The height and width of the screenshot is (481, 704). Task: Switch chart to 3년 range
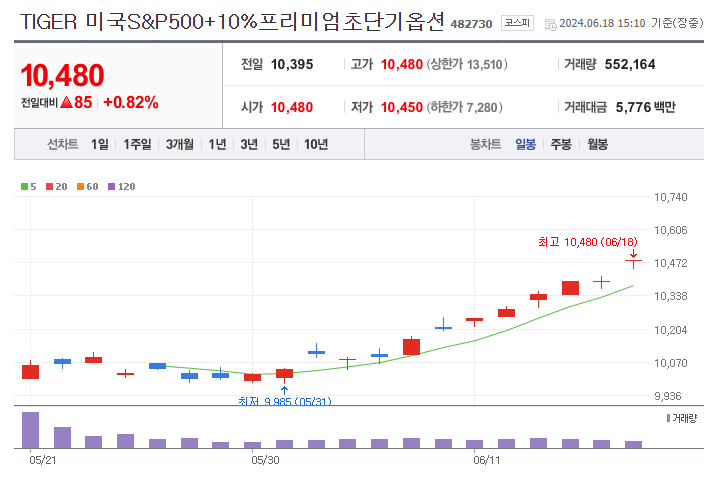(x=249, y=144)
